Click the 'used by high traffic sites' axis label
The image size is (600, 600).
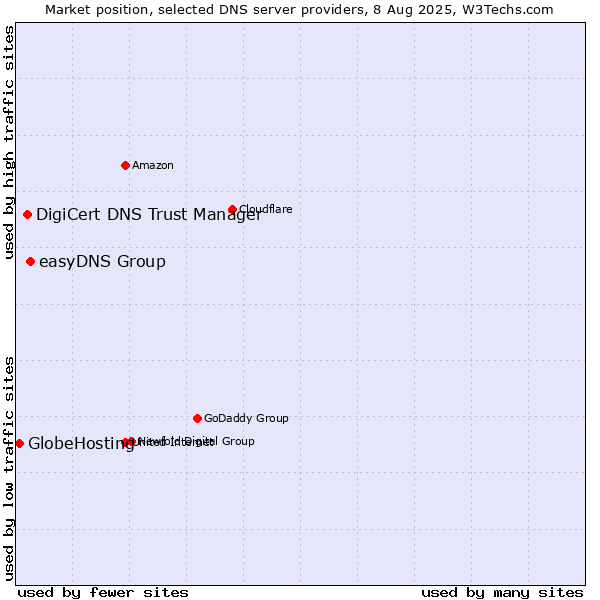[x=8, y=142]
